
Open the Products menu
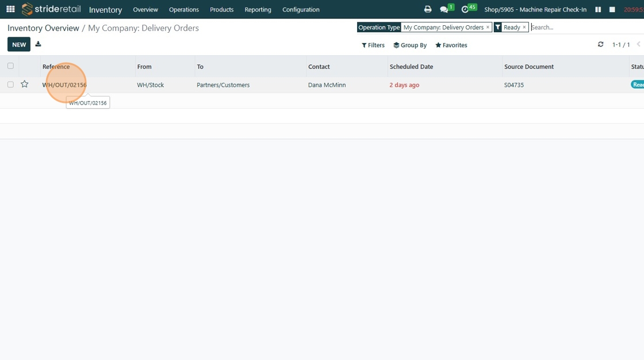(221, 9)
